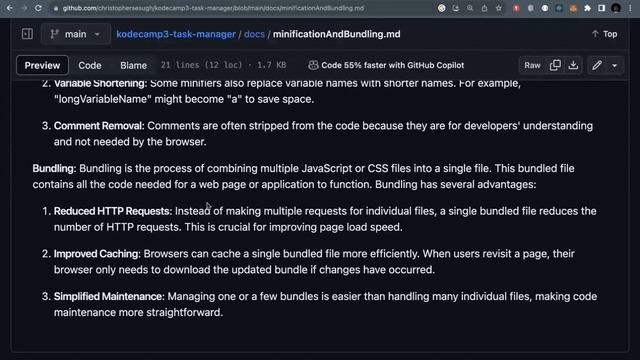
Task: Focus the github.com address bar URL
Action: [x=213, y=8]
